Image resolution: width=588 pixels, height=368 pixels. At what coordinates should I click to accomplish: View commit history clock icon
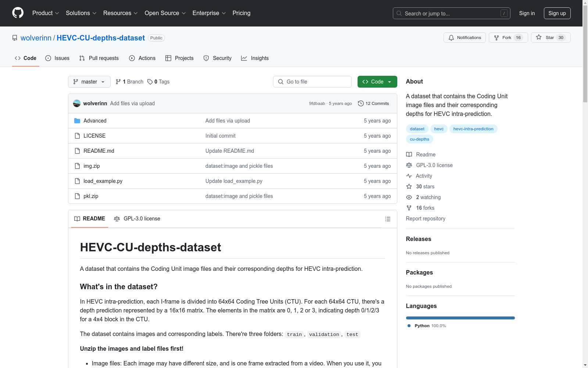361,103
